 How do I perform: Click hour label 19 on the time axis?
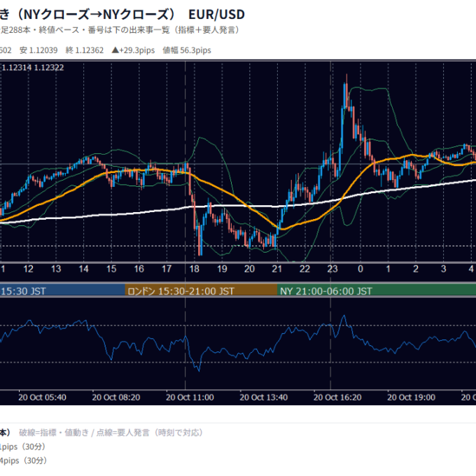coord(222,269)
